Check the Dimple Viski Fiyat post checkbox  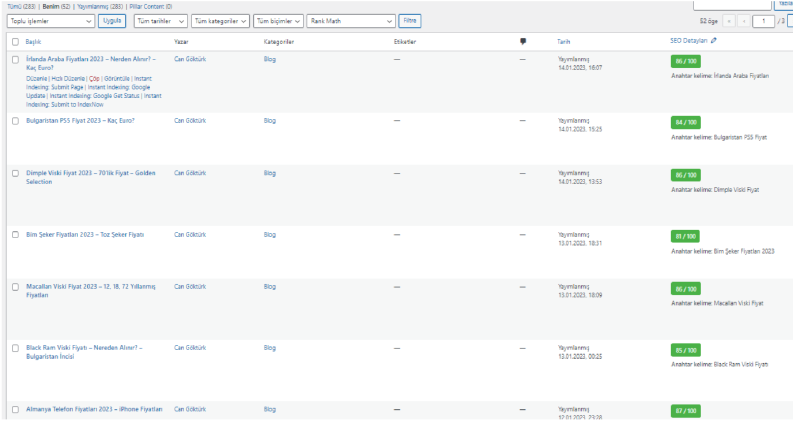click(x=15, y=173)
